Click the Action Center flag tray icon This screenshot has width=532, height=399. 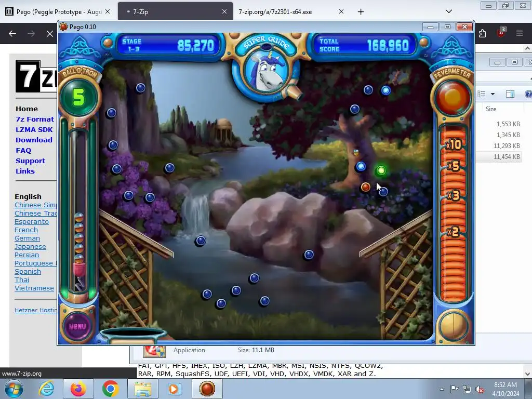point(454,389)
